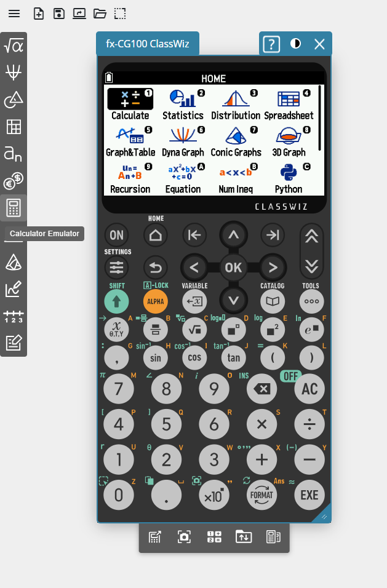Viewport: 387px width, 588px height.
Task: Open the Spreadsheet tool in left sidebar
Action: click(14, 127)
